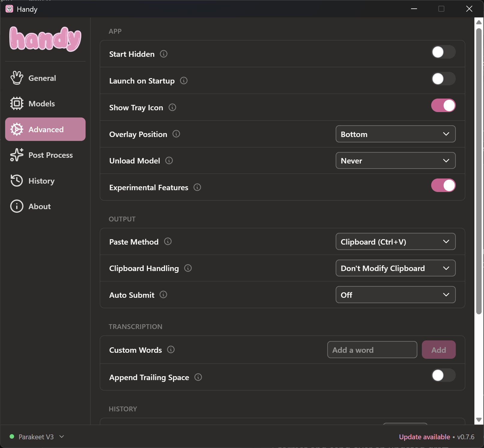The height and width of the screenshot is (448, 484).
Task: Enable the Start Hidden toggle
Action: 443,52
